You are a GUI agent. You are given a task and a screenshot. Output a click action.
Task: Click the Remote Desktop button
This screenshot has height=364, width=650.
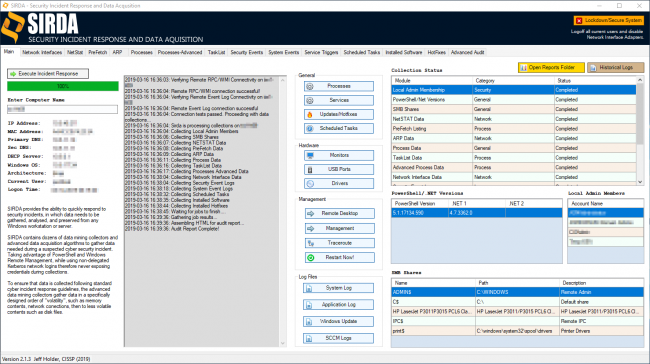[x=340, y=214]
